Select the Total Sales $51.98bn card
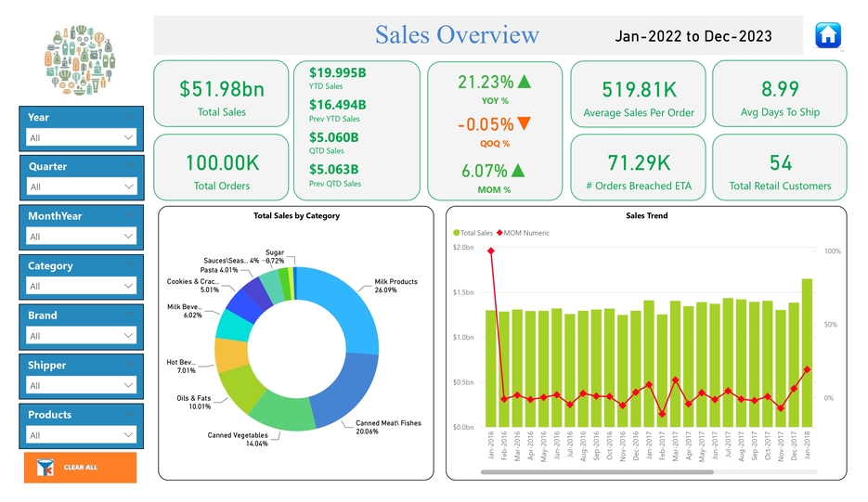 pyautogui.click(x=222, y=94)
